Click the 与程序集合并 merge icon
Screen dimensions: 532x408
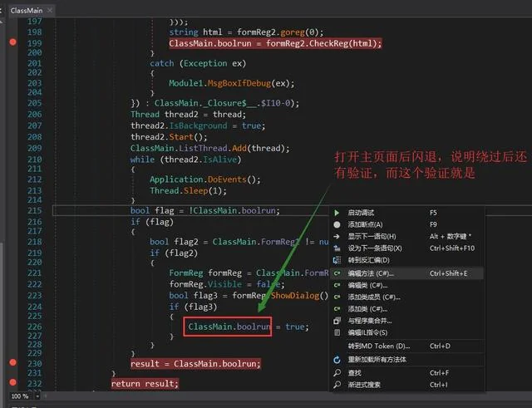tap(337, 321)
